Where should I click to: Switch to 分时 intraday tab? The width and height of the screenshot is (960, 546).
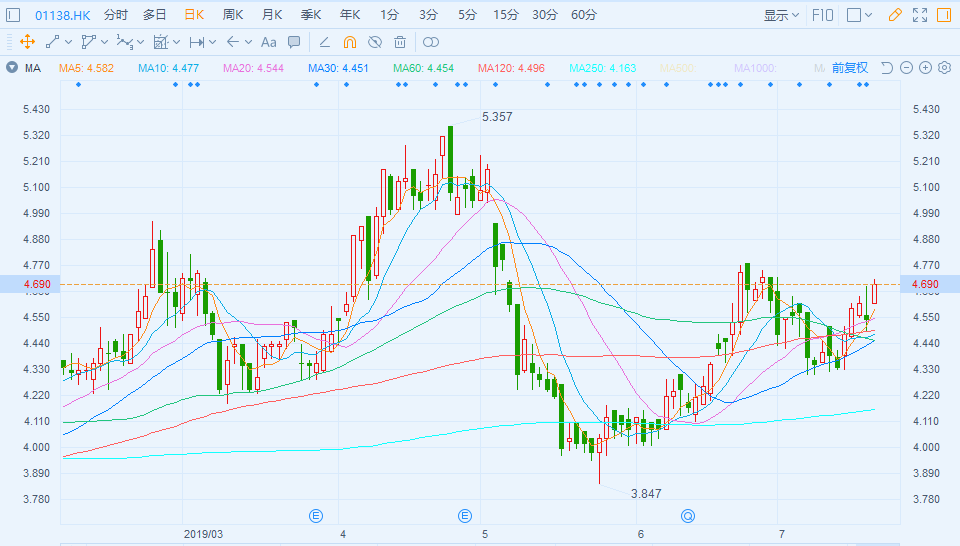click(116, 15)
